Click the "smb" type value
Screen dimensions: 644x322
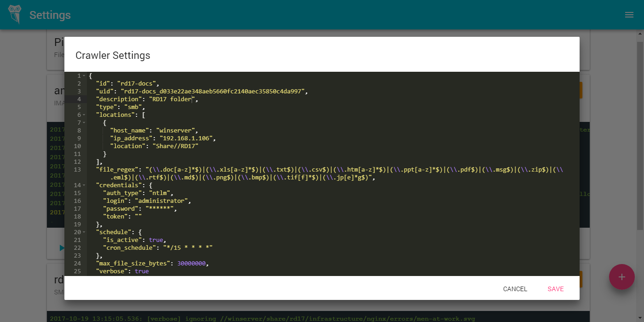[x=133, y=107]
